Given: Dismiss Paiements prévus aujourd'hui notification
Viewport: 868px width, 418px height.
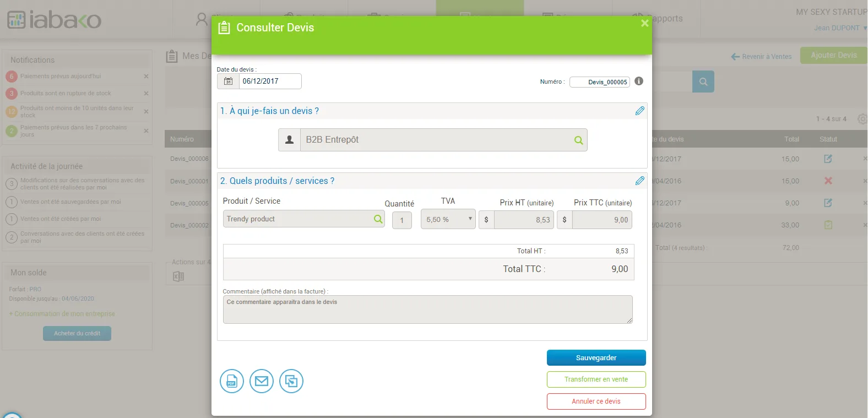Looking at the screenshot, I should 146,77.
